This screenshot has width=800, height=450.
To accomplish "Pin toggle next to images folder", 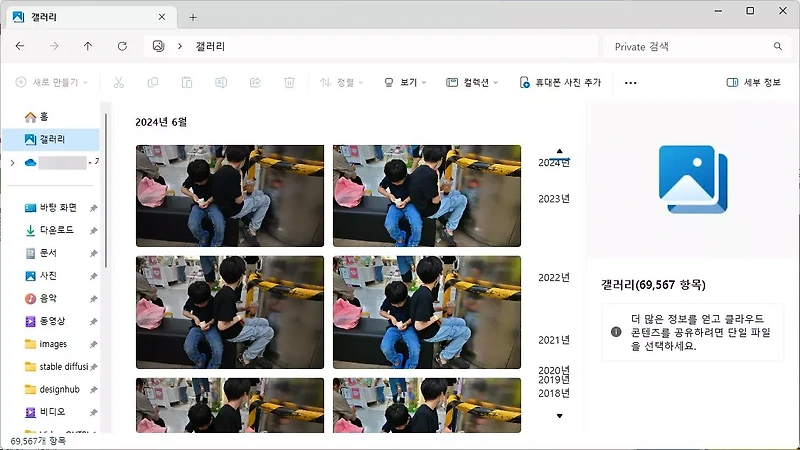I will 93,344.
